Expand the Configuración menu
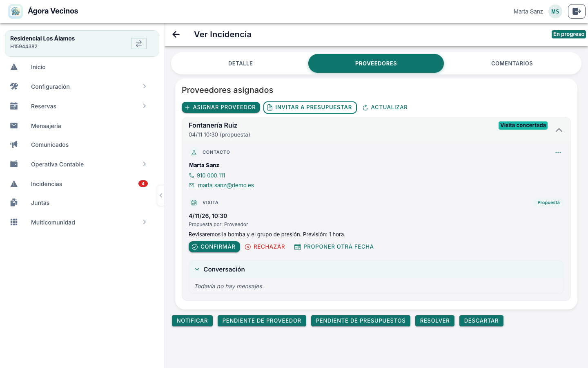Screen dimensions: 588x368 (x=82, y=87)
